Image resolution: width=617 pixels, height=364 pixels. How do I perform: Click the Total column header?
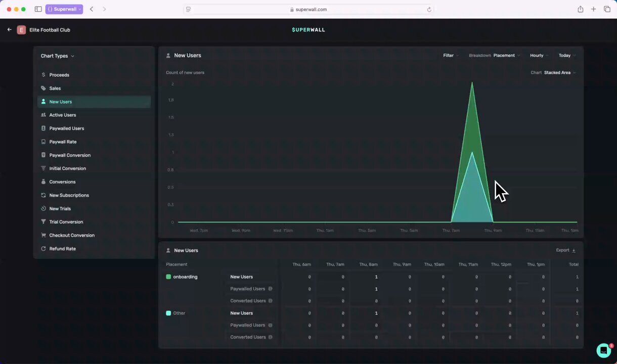574,264
